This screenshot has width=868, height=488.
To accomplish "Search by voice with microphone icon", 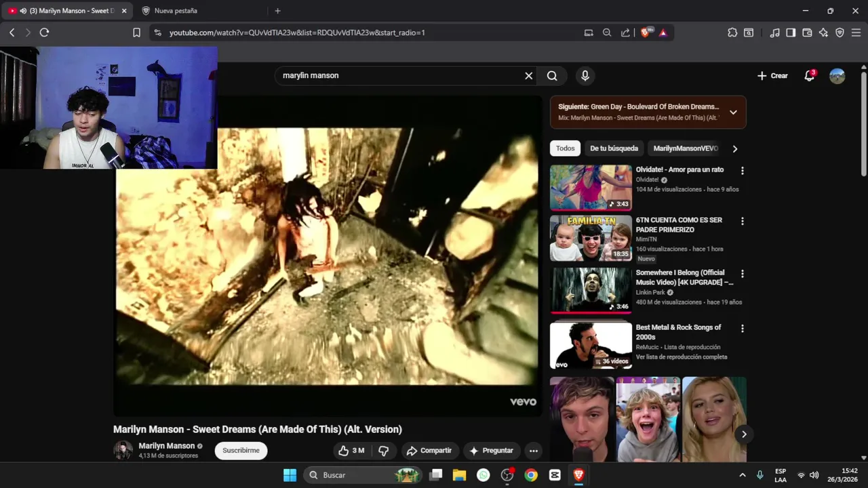I will [x=585, y=76].
